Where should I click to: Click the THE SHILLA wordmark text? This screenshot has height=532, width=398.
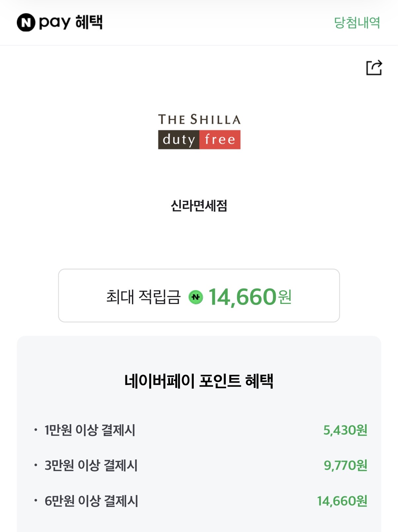point(199,119)
